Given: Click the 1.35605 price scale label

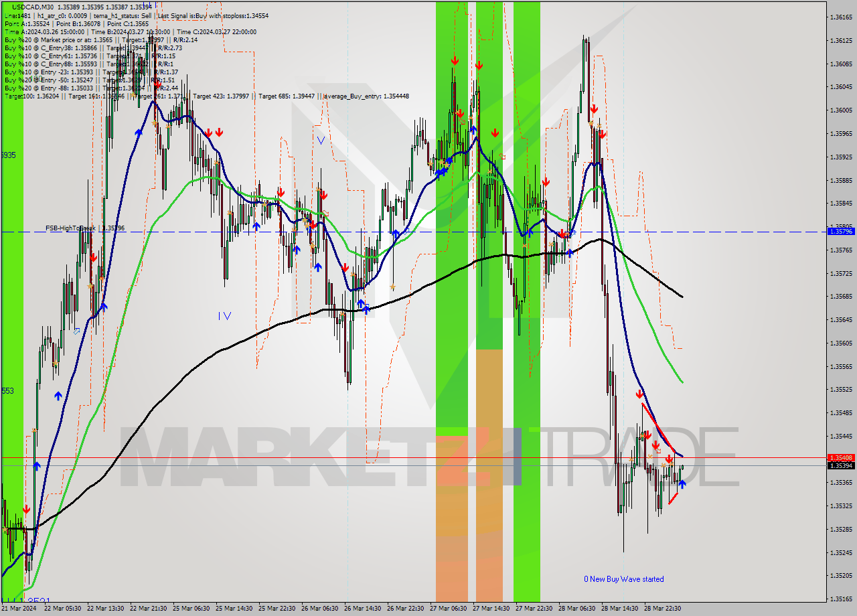Looking at the screenshot, I should [x=840, y=343].
